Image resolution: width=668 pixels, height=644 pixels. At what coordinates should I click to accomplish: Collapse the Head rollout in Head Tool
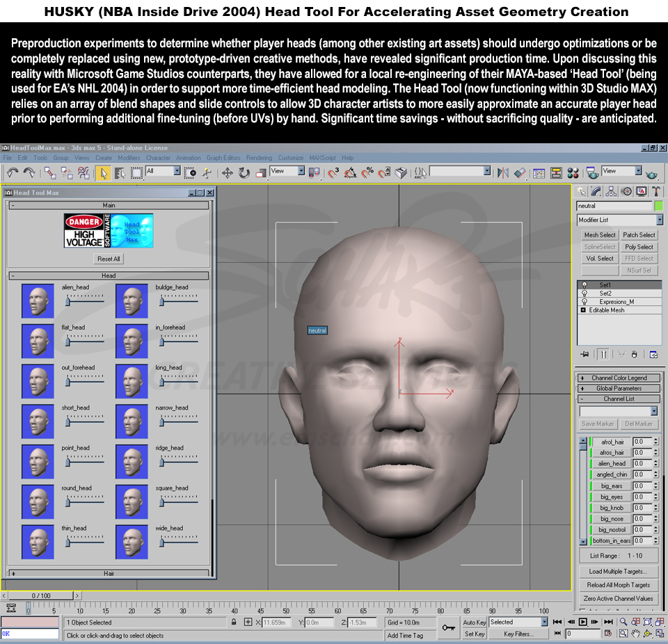(109, 275)
